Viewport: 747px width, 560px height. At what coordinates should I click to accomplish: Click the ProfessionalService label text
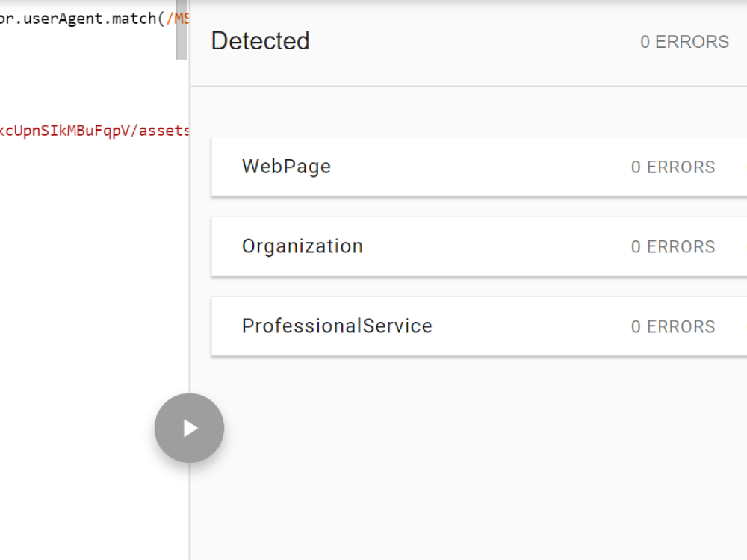coord(336,326)
